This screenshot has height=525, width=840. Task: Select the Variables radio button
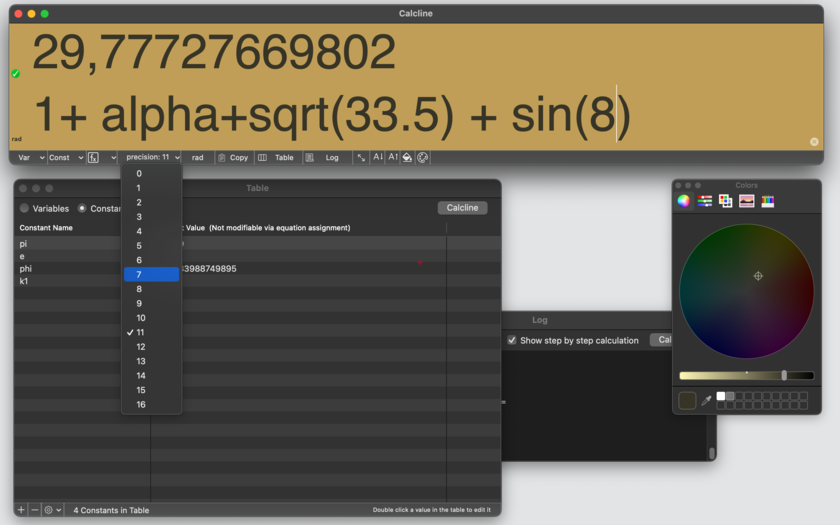(24, 208)
